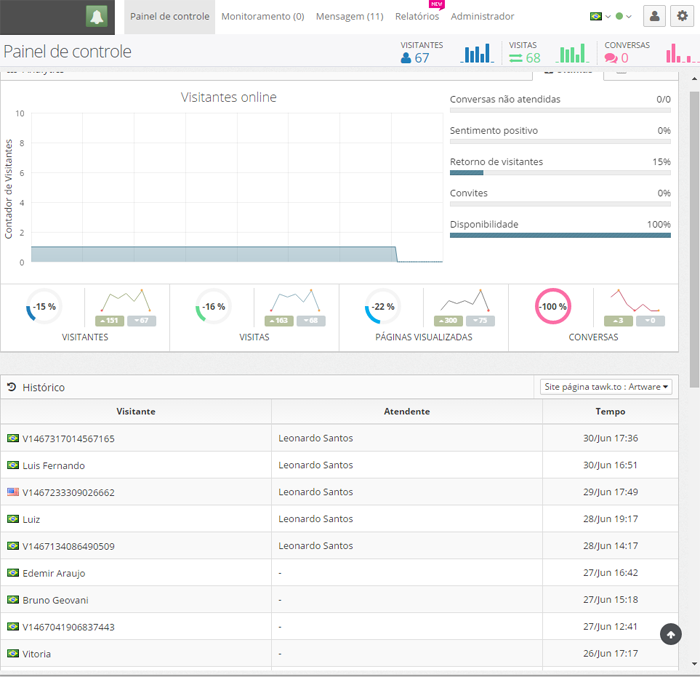Click the US flag next to V1467233309026662
The width and height of the screenshot is (700, 677).
coord(13,492)
